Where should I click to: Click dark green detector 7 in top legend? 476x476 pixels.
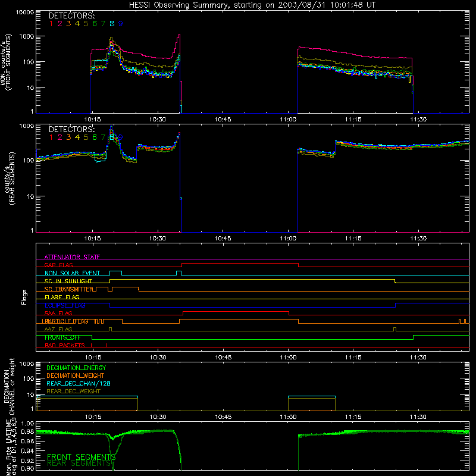click(x=103, y=23)
